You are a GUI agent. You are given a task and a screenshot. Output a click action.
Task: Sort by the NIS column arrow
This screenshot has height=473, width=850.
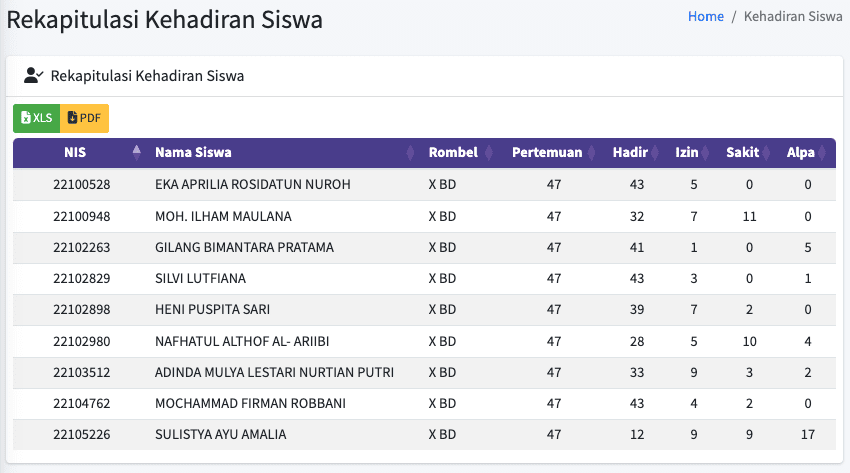coord(137,152)
